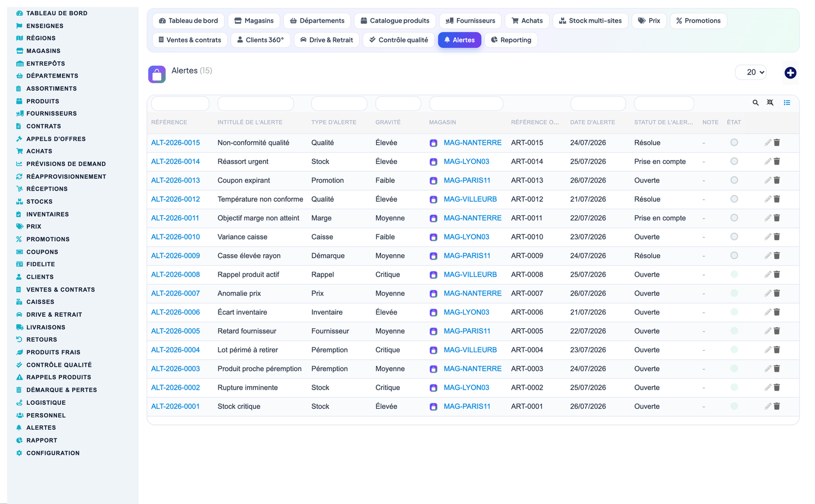Open the column list view icon
Screen dimensions: 815x504
tap(787, 103)
